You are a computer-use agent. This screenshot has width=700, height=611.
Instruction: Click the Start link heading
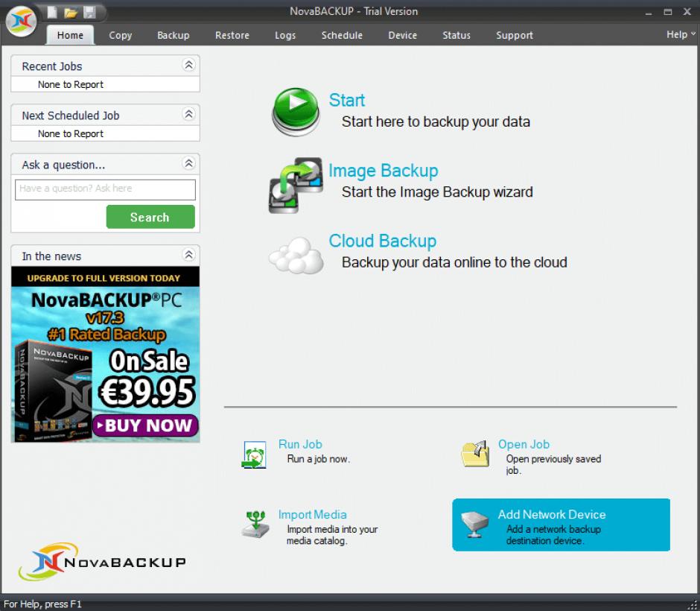(x=347, y=100)
